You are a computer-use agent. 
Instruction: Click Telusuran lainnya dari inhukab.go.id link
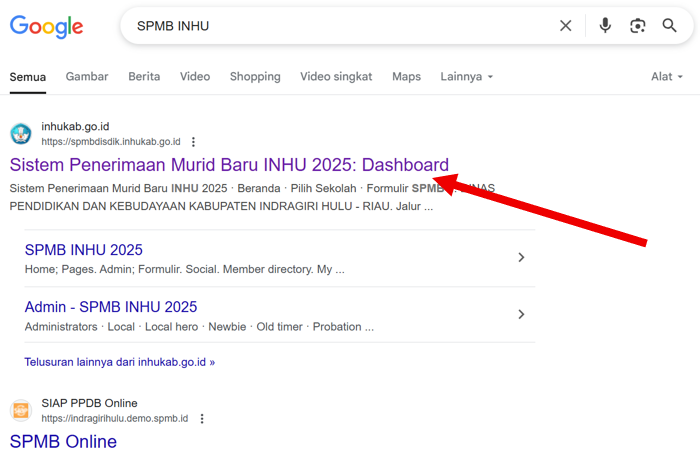(x=120, y=362)
